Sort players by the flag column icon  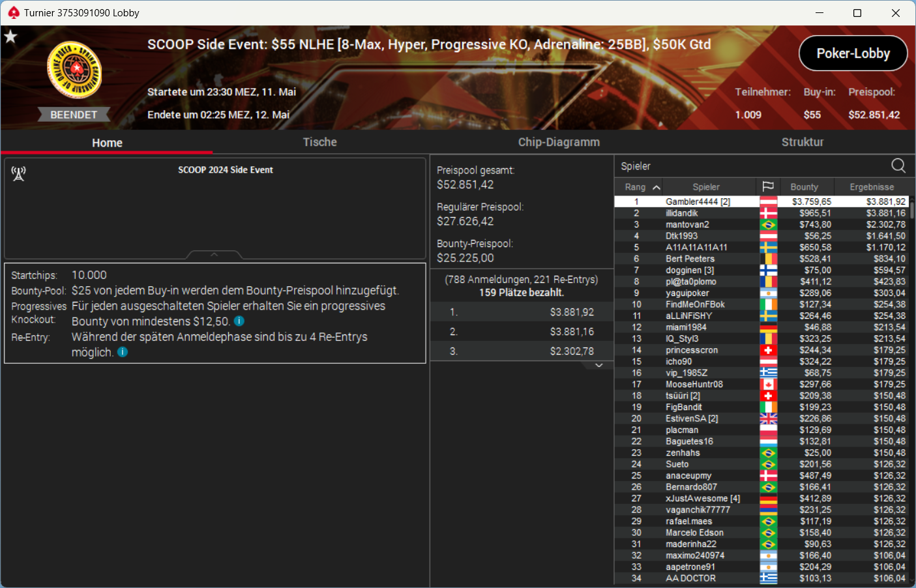768,187
